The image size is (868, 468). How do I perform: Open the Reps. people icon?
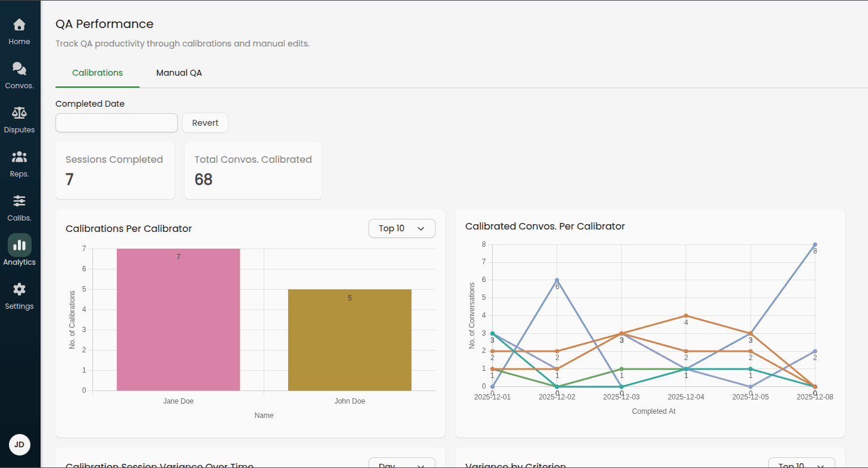tap(19, 157)
